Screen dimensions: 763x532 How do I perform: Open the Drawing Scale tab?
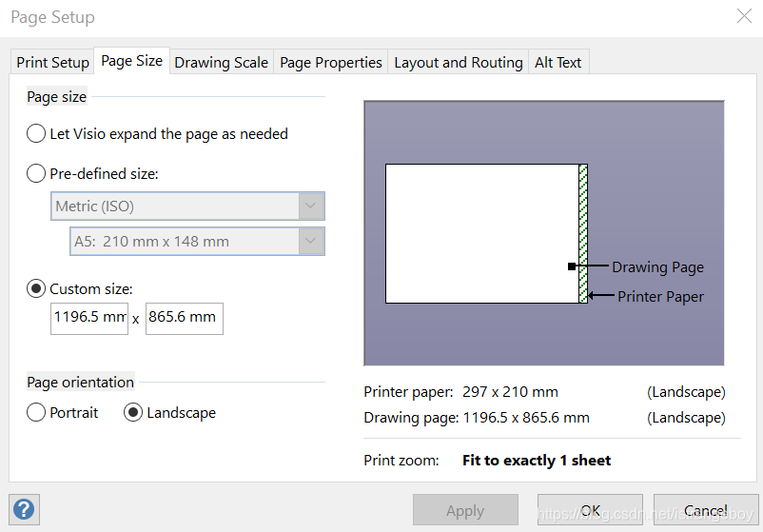[x=222, y=62]
